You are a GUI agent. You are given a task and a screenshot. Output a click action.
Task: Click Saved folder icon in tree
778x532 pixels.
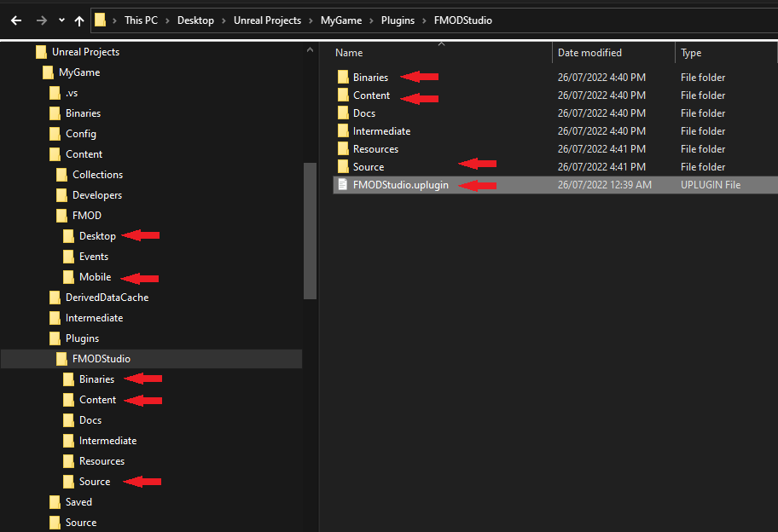(55, 502)
